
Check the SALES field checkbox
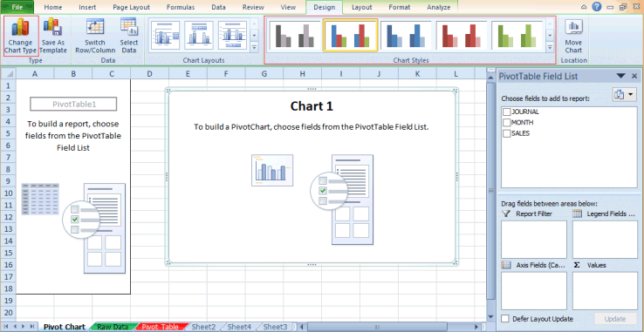[x=507, y=133]
